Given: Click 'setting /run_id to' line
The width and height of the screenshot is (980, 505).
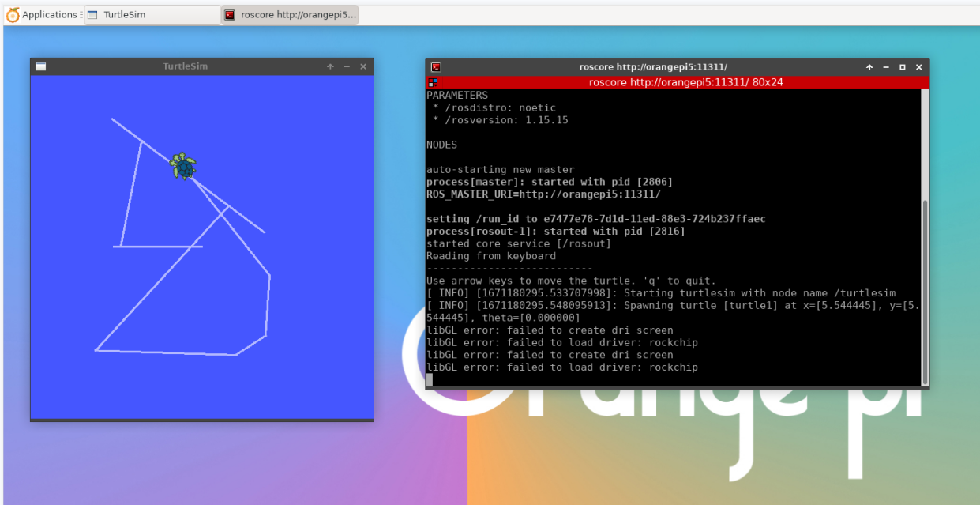Looking at the screenshot, I should (x=596, y=219).
